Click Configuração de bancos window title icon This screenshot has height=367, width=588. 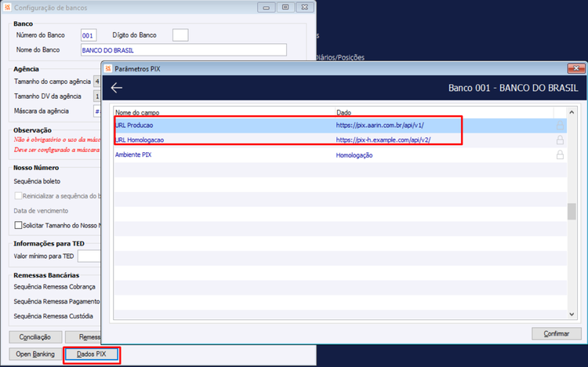pyautogui.click(x=7, y=8)
